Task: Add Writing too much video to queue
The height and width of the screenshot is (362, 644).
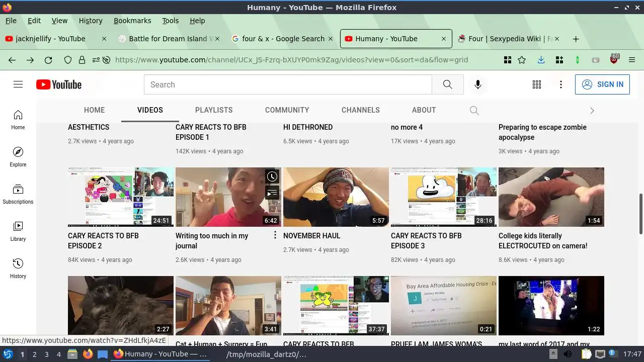Action: 272,193
